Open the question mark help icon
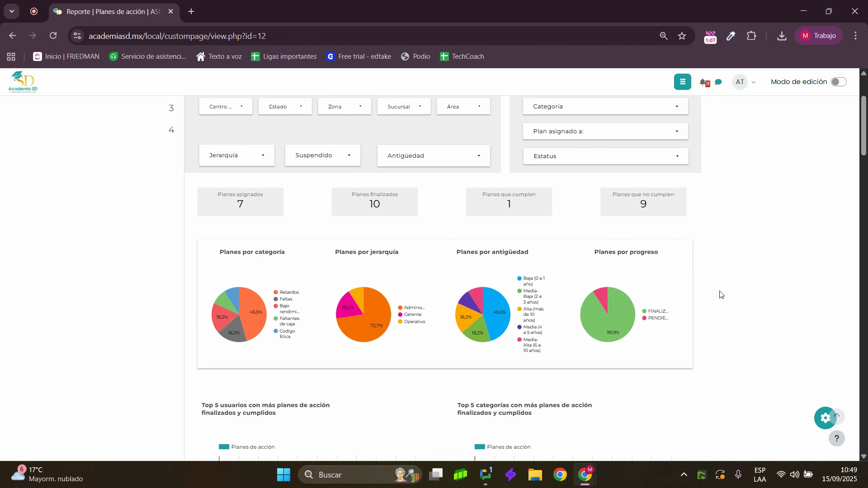The image size is (868, 488). click(836, 438)
